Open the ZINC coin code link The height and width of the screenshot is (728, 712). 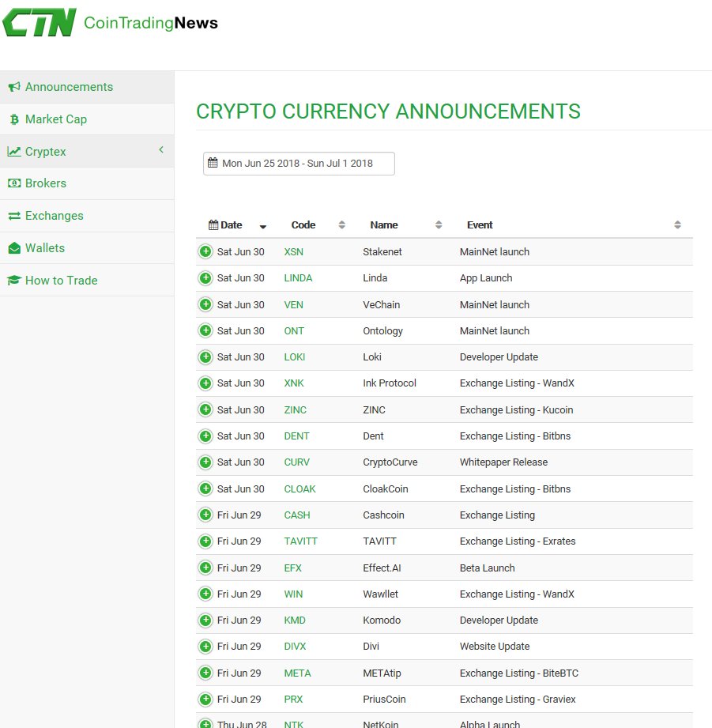tap(296, 409)
